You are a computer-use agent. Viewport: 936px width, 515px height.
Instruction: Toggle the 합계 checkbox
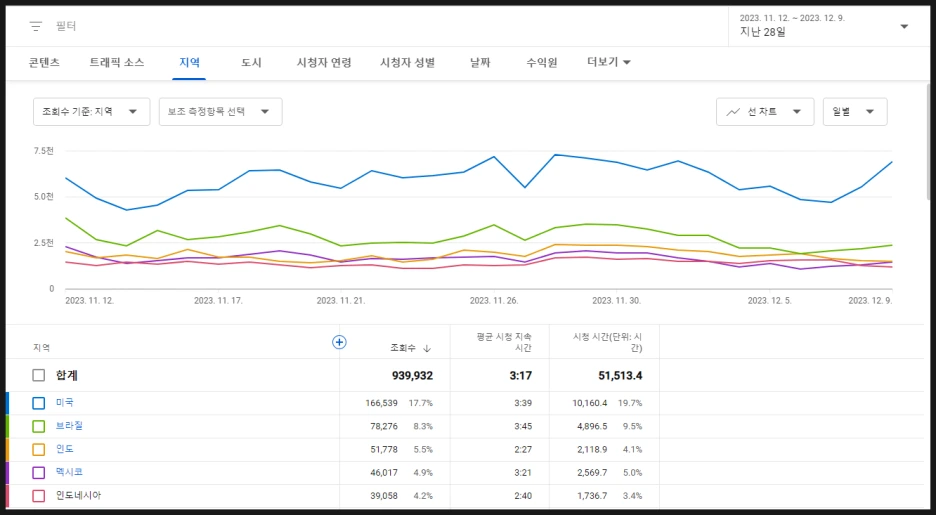pyautogui.click(x=39, y=375)
